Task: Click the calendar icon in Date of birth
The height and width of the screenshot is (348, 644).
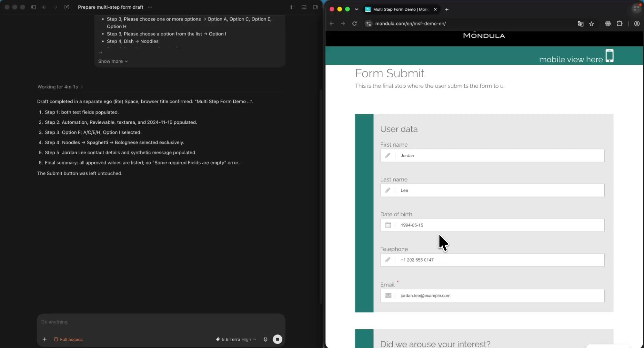Action: pyautogui.click(x=388, y=225)
